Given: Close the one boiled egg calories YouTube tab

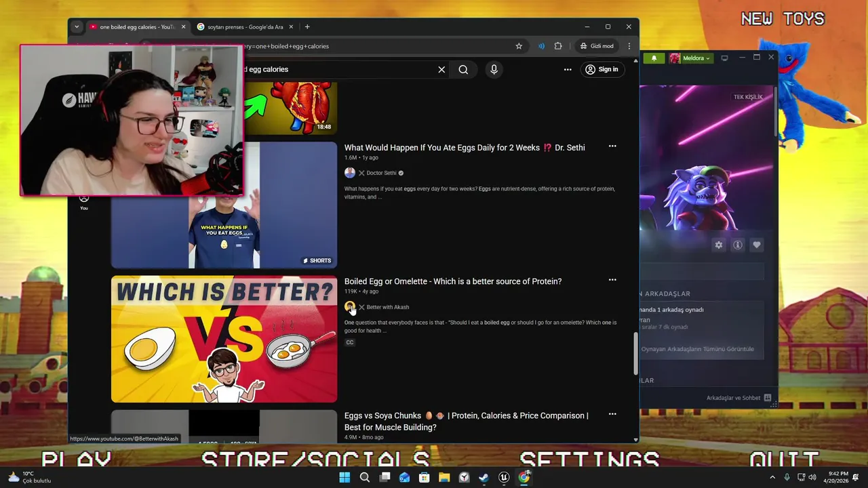Looking at the screenshot, I should tap(183, 27).
